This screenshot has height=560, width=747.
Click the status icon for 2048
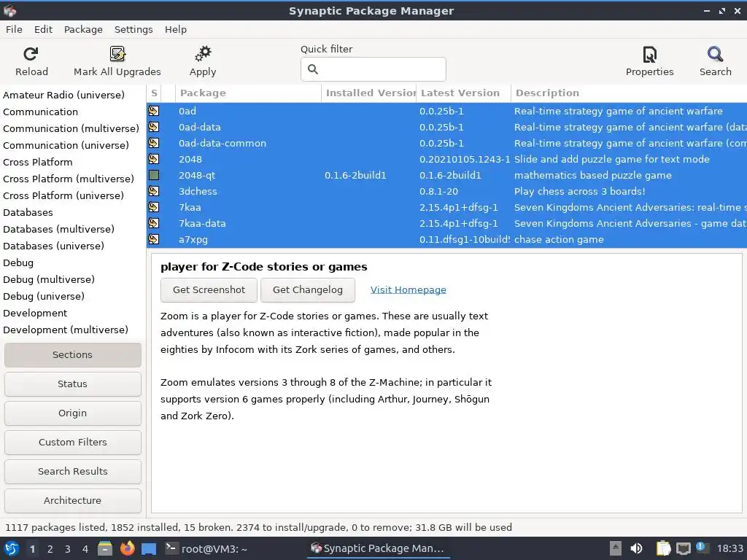153,159
